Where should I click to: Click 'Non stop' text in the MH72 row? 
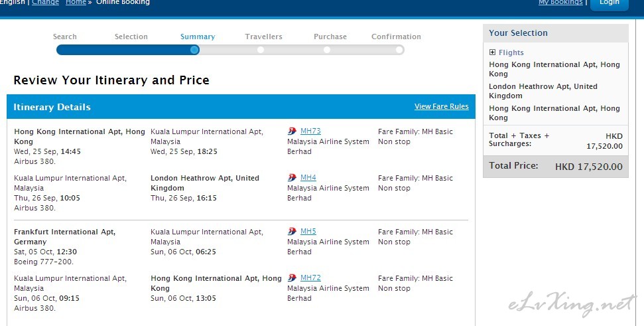(x=394, y=288)
